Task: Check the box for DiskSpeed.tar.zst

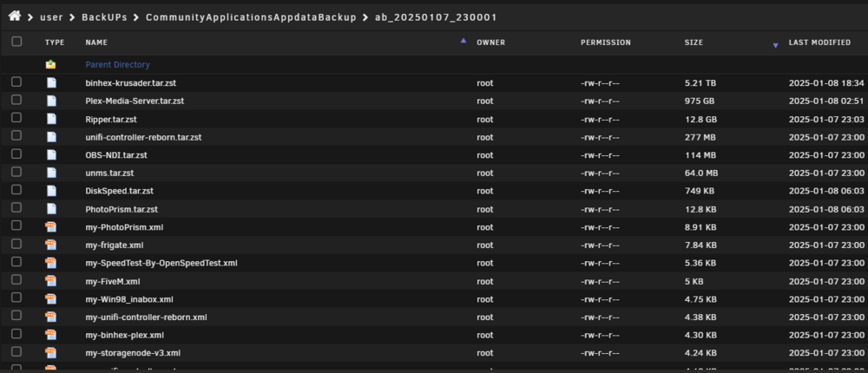Action: pyautogui.click(x=16, y=190)
